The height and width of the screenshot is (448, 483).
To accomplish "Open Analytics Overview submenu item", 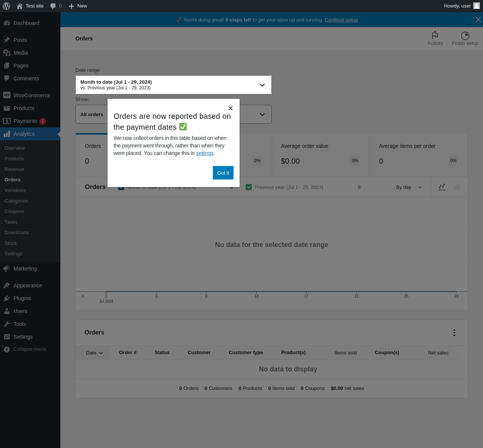I will (x=15, y=148).
